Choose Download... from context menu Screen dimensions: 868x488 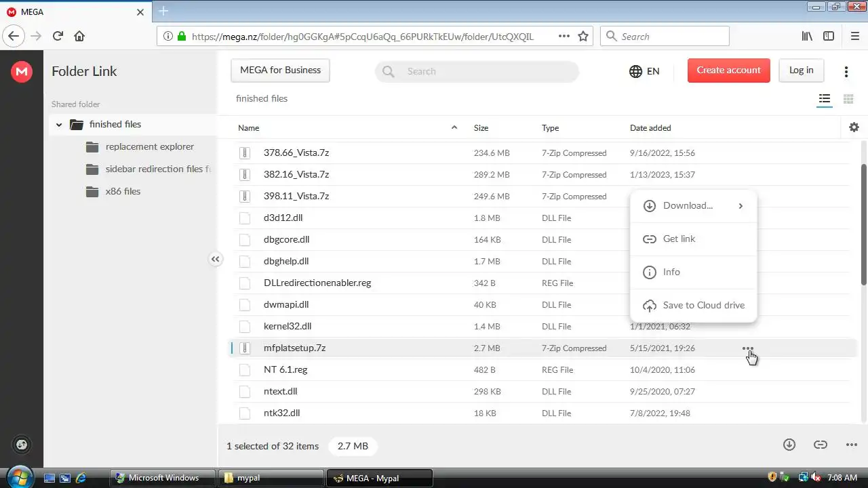point(693,206)
